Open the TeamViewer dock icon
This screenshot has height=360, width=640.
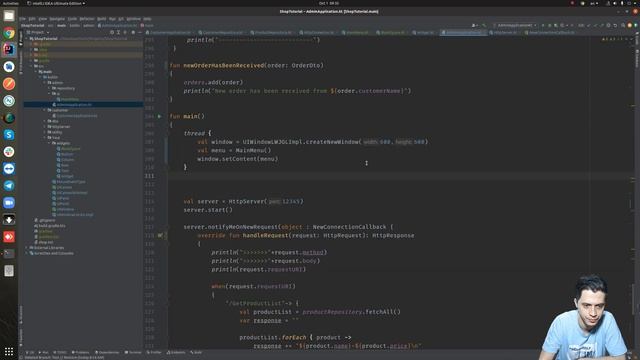point(9,169)
